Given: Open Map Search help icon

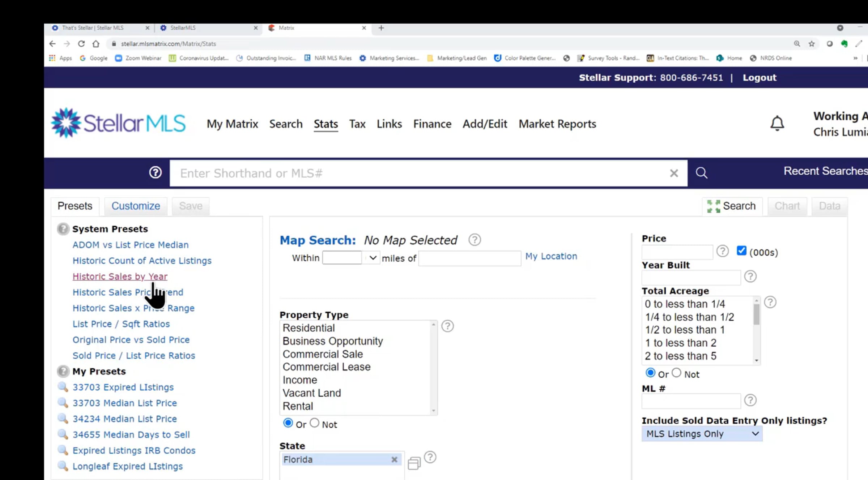Looking at the screenshot, I should coord(475,240).
